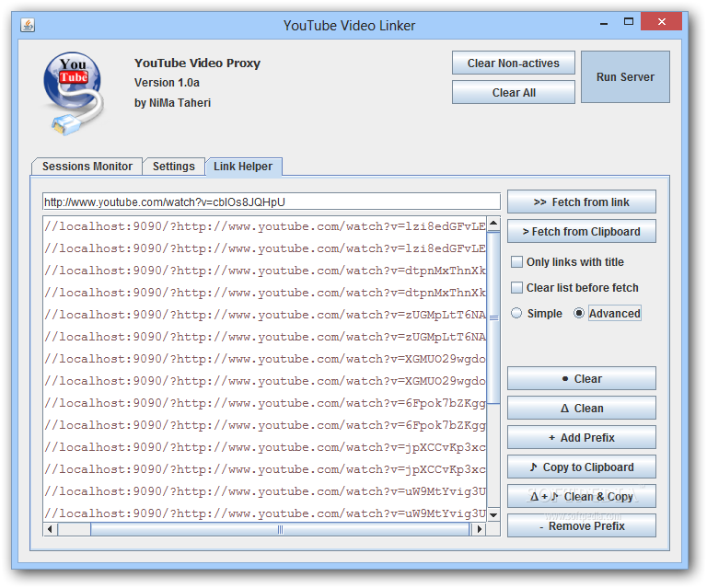Click the Clear All button
The height and width of the screenshot is (588, 707).
click(x=513, y=92)
